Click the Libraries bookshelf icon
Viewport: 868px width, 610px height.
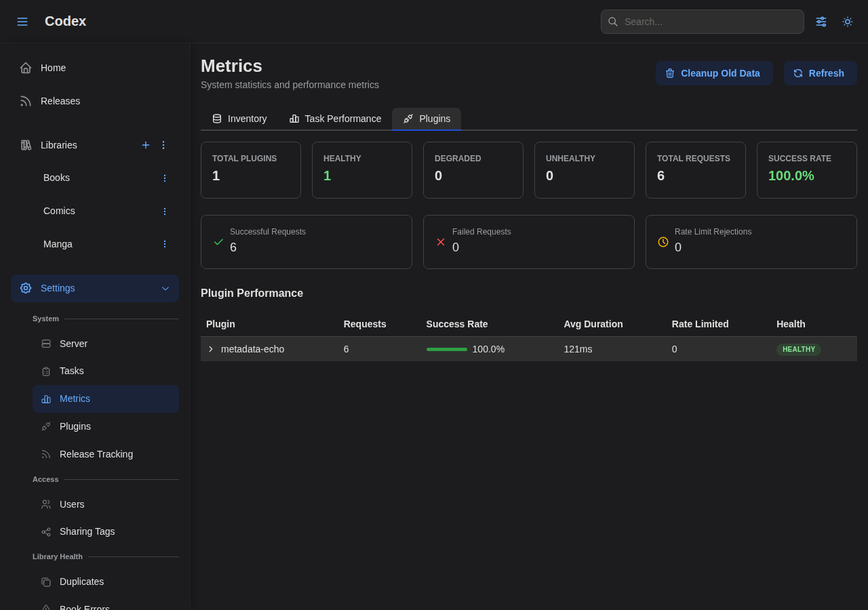coord(26,145)
